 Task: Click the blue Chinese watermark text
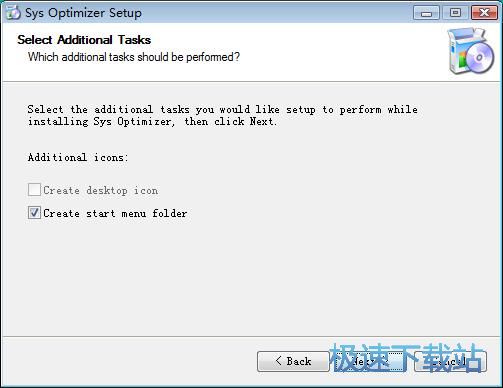(x=406, y=357)
